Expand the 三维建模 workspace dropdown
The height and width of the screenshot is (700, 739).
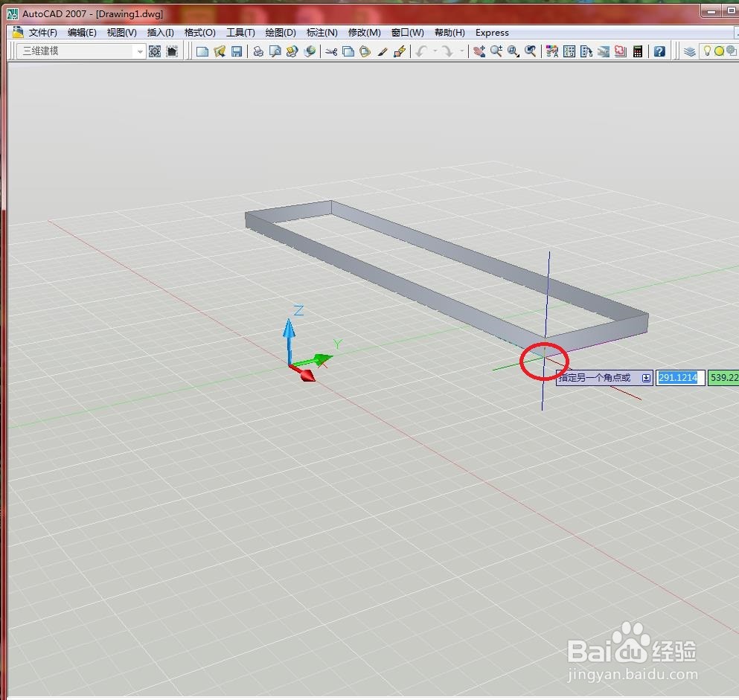tap(139, 51)
